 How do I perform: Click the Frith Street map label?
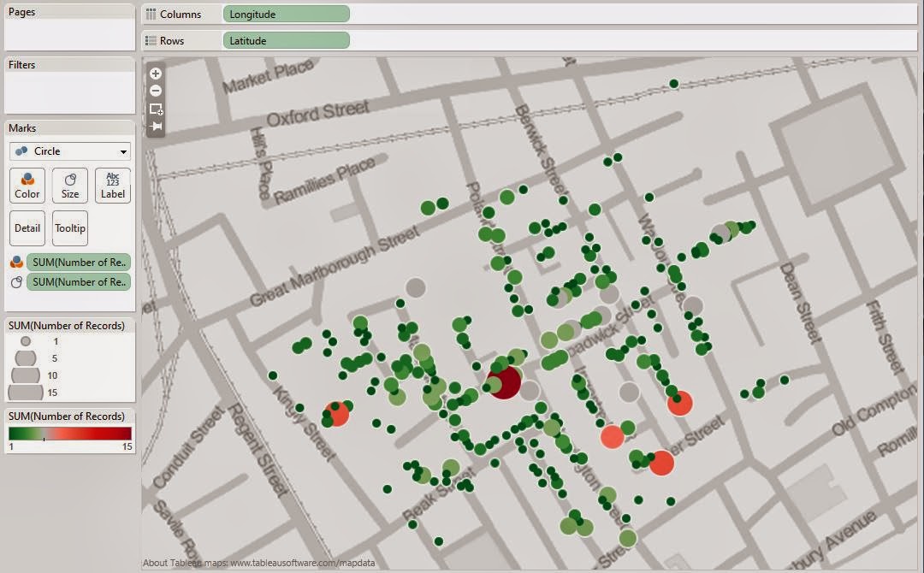pyautogui.click(x=885, y=336)
